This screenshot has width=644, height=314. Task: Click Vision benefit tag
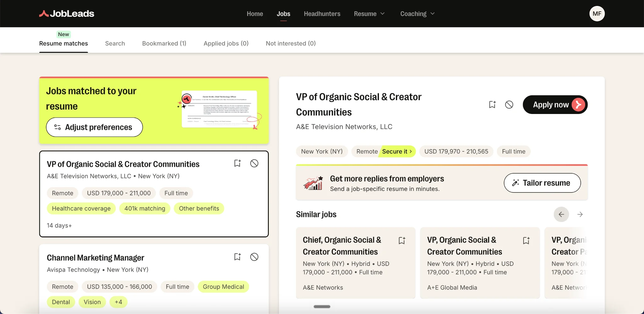click(92, 302)
